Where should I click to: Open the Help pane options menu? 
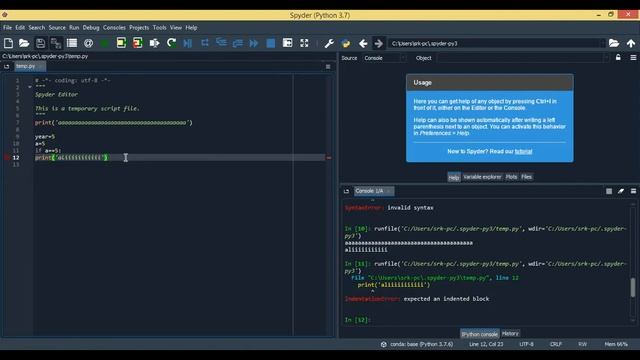coord(633,58)
